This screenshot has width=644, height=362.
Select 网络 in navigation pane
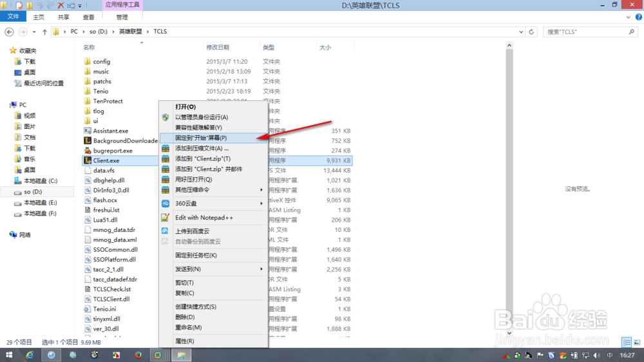tap(25, 234)
